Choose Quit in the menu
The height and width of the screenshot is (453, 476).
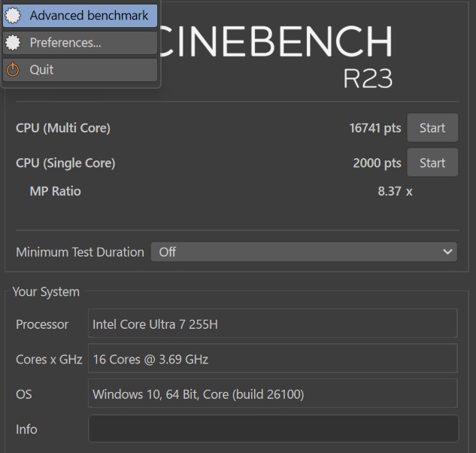[x=80, y=69]
